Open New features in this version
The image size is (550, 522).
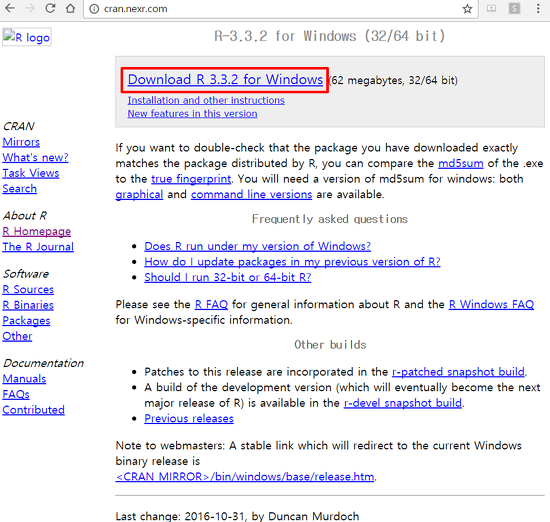click(192, 114)
